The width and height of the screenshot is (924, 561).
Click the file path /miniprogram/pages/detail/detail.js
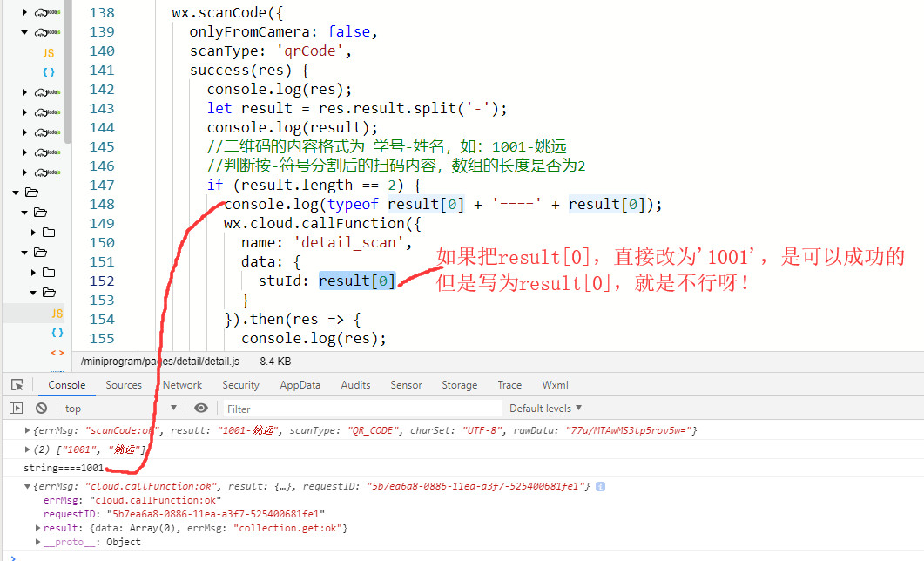[160, 362]
